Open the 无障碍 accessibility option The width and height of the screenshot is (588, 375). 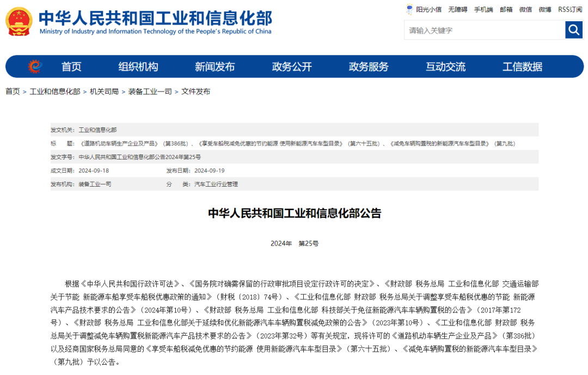[459, 9]
